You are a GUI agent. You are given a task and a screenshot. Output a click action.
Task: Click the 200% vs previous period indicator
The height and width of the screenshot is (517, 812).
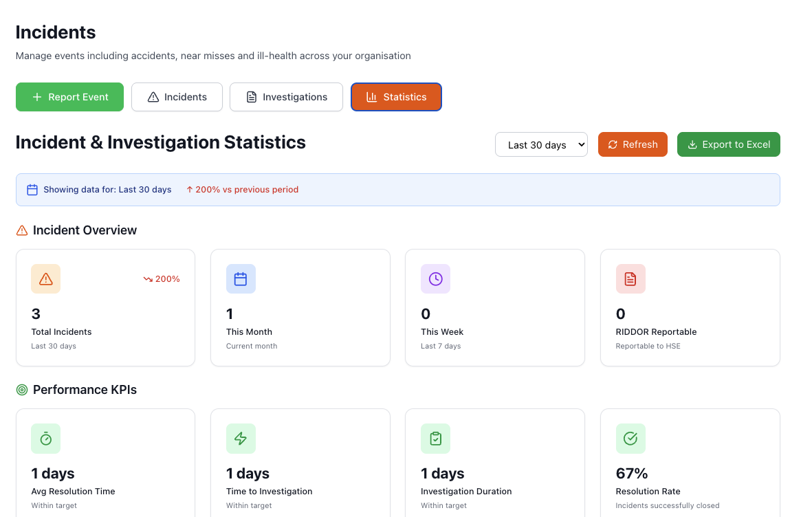click(242, 189)
